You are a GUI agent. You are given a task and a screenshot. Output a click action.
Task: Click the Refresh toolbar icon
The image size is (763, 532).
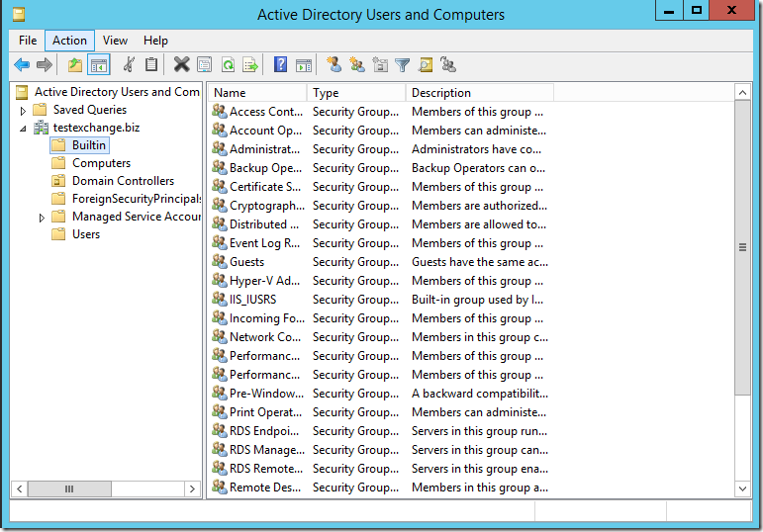click(228, 64)
